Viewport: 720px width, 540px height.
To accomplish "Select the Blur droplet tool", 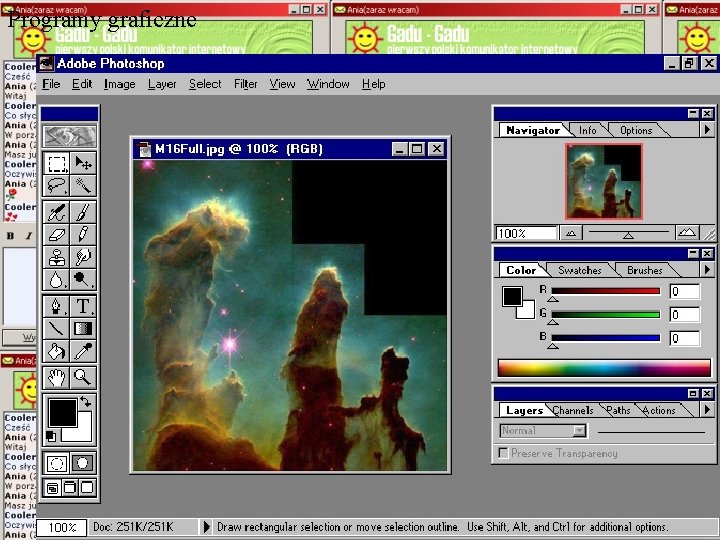I will [x=56, y=280].
